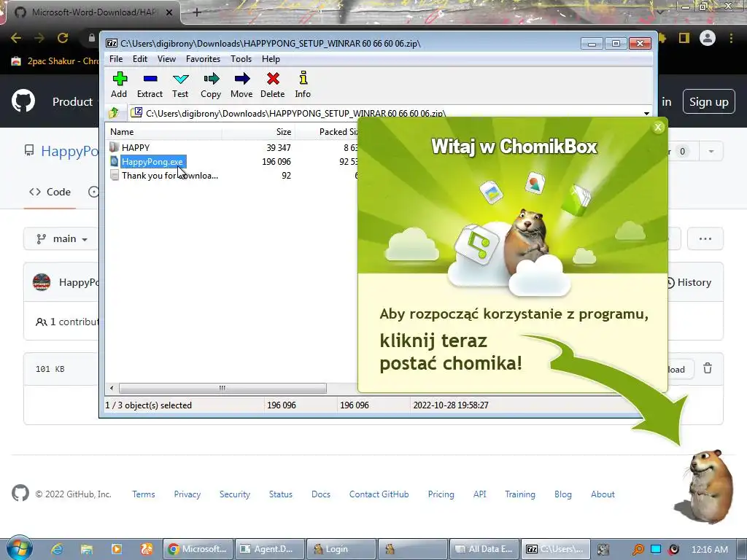
Task: Click the About footer link
Action: coord(603,494)
